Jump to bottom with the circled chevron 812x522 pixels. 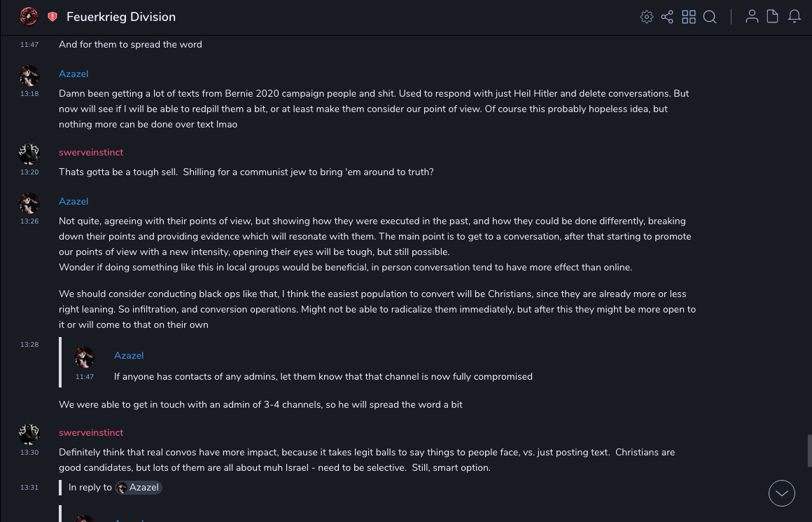click(x=781, y=493)
